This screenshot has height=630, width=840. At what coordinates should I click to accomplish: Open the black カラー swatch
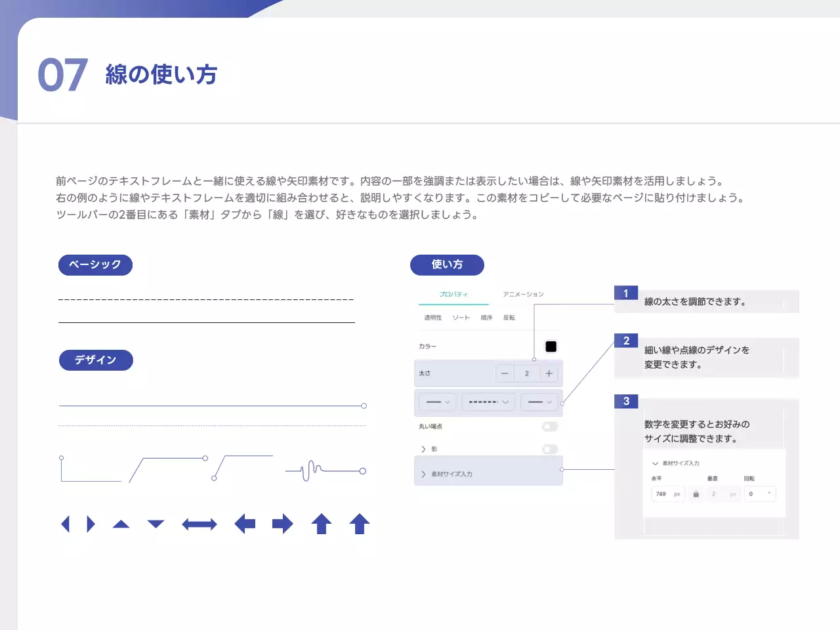pyautogui.click(x=551, y=346)
